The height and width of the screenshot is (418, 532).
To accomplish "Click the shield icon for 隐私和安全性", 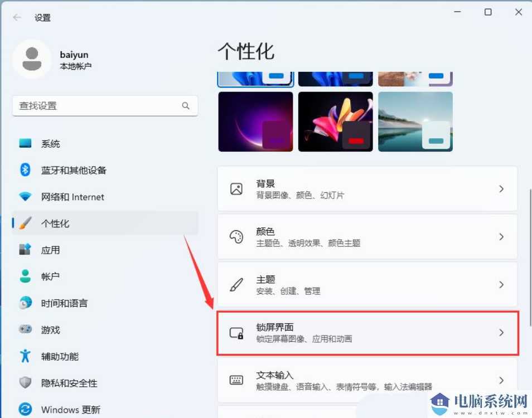I will tap(25, 383).
